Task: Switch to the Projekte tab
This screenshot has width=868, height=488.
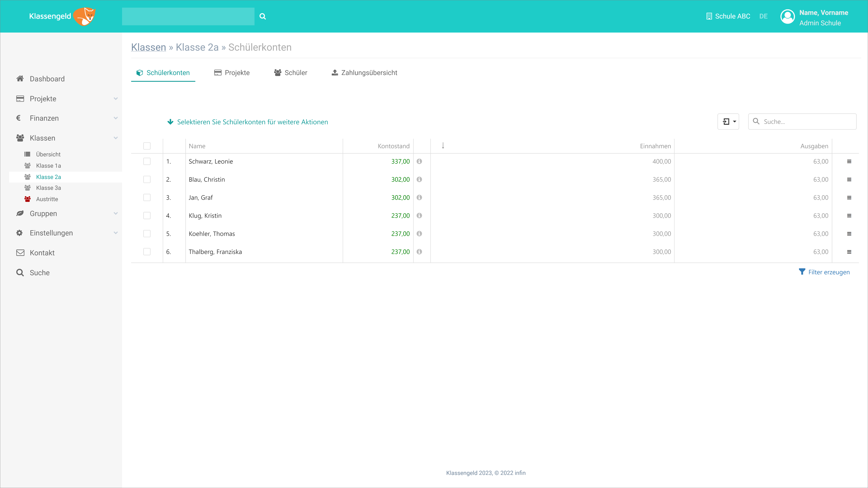Action: coord(232,73)
